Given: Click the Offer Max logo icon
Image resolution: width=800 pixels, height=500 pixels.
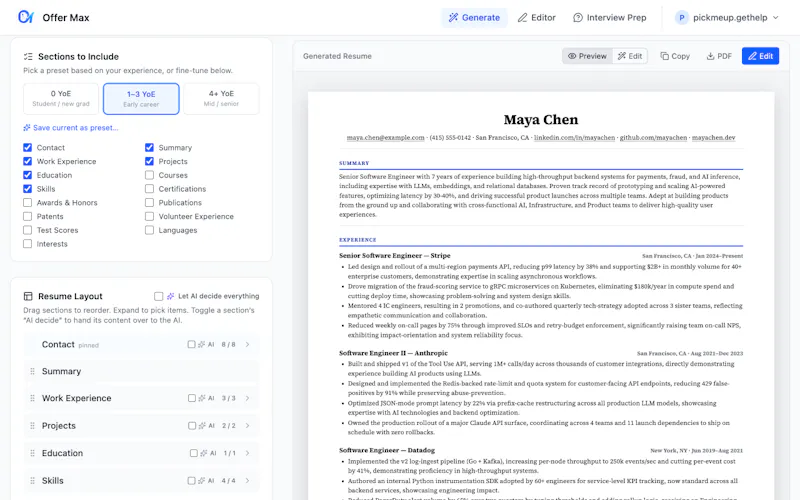Looking at the screenshot, I should [26, 17].
